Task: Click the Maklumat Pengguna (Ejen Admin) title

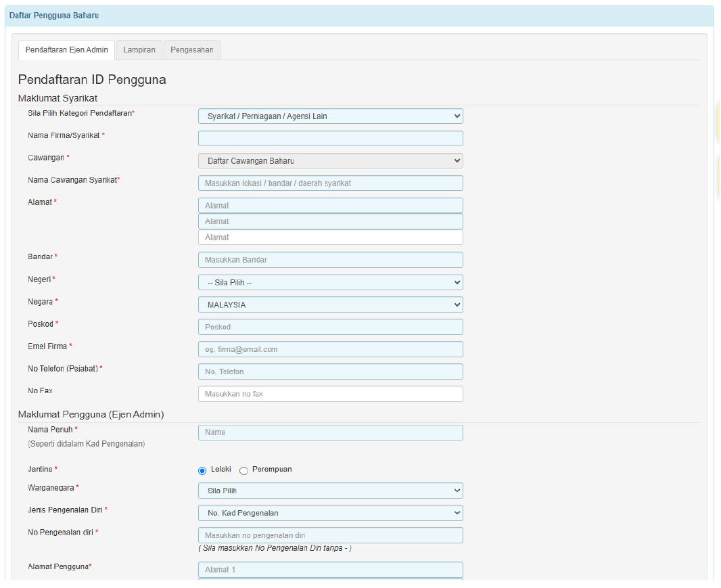Action: [91, 414]
